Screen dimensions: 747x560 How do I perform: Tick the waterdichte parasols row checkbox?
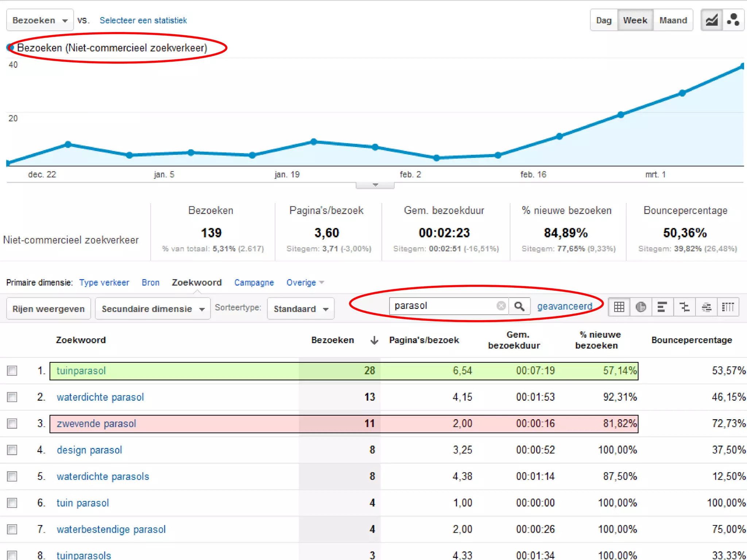pyautogui.click(x=12, y=477)
